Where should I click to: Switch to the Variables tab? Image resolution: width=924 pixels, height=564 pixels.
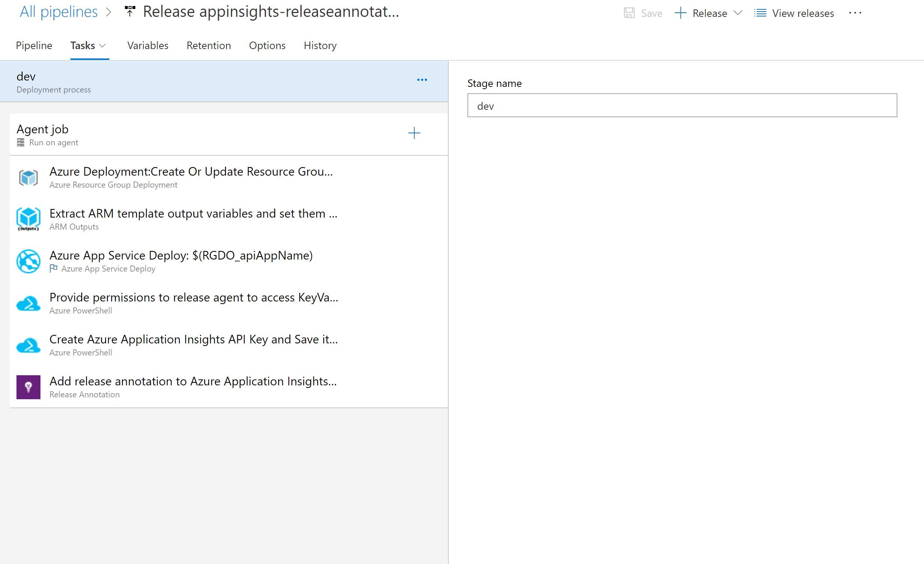click(x=147, y=45)
